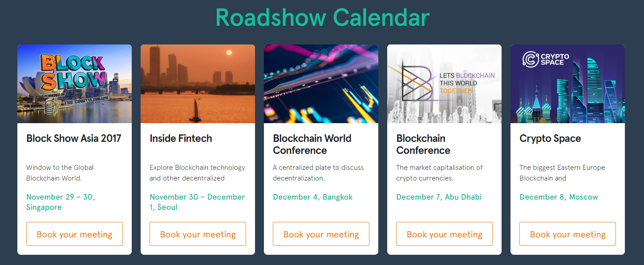Book your meeting for Crypto Space
The width and height of the screenshot is (644, 265).
[567, 234]
